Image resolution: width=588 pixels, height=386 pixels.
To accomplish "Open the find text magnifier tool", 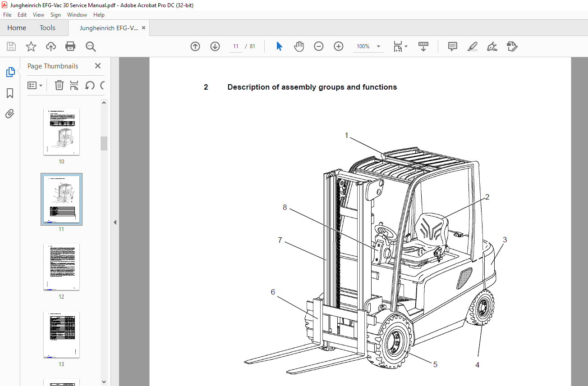I will [91, 46].
